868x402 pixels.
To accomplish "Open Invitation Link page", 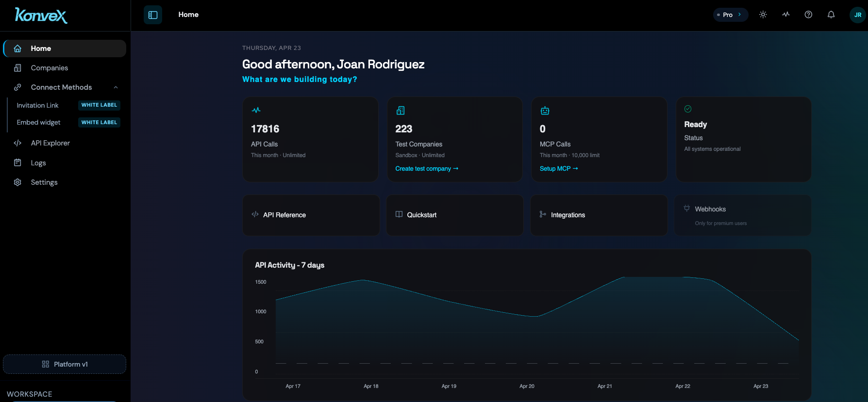I will [x=37, y=105].
